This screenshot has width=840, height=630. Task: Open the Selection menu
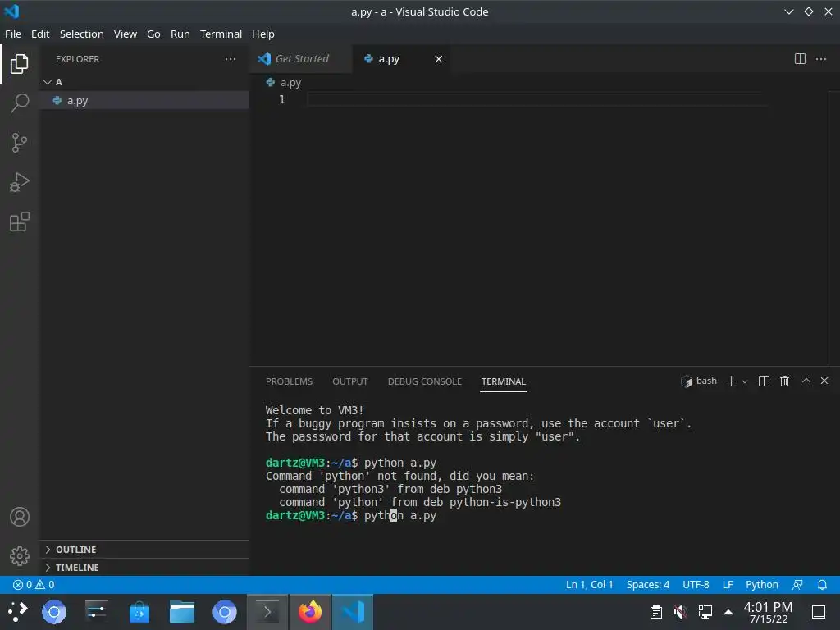click(81, 34)
